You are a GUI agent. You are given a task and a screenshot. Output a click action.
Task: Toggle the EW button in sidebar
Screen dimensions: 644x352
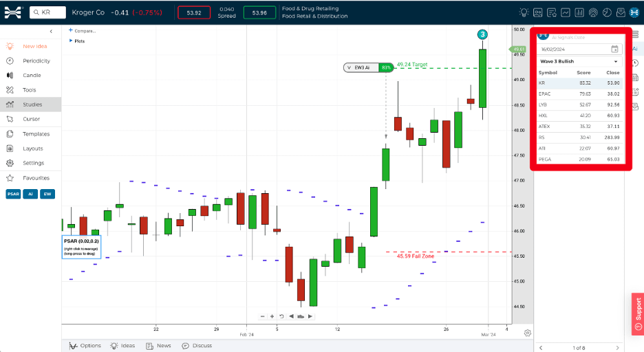pyautogui.click(x=47, y=194)
